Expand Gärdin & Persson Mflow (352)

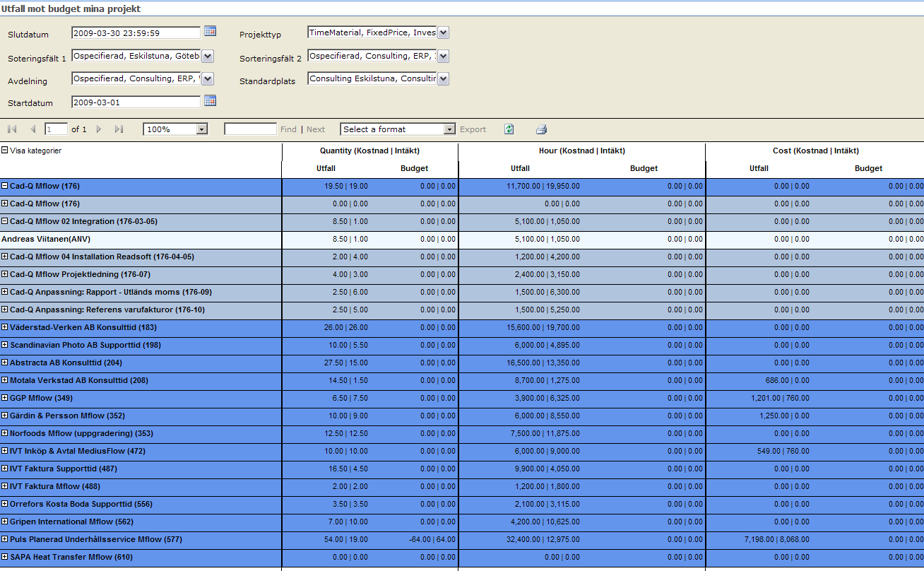[4, 416]
